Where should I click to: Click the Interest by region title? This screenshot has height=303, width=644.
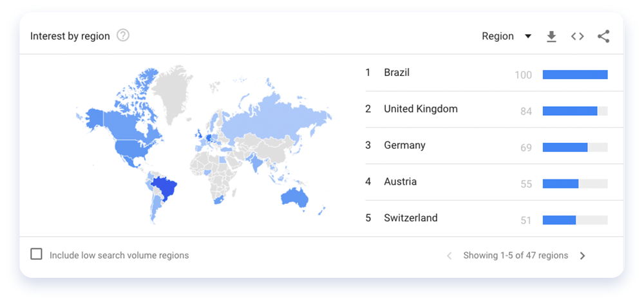70,36
